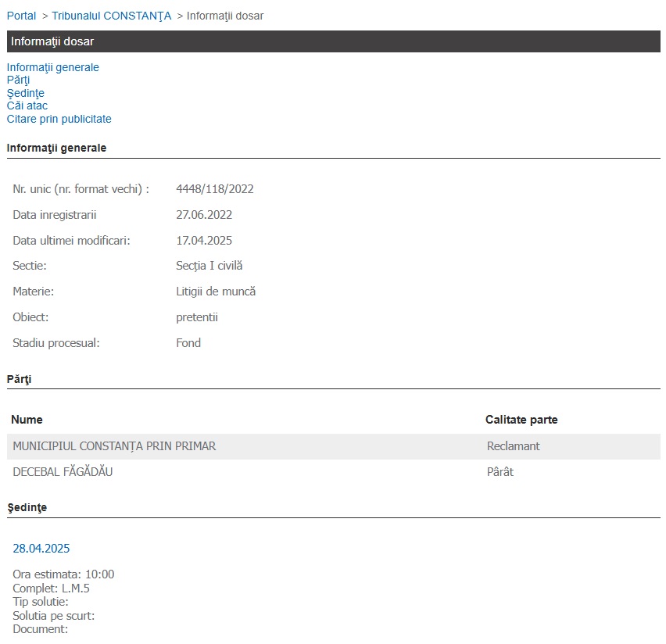The width and height of the screenshot is (666, 644).
Task: Click the Nume column header
Action: [x=27, y=420]
